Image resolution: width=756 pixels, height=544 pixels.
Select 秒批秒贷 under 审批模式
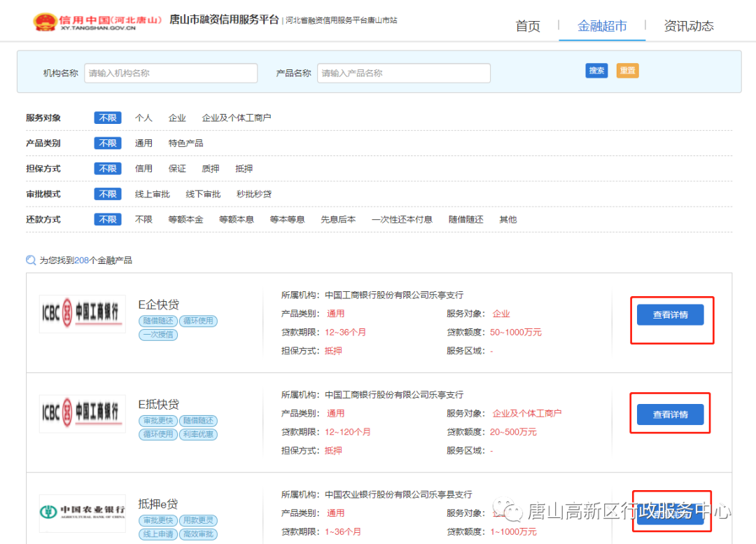[253, 194]
